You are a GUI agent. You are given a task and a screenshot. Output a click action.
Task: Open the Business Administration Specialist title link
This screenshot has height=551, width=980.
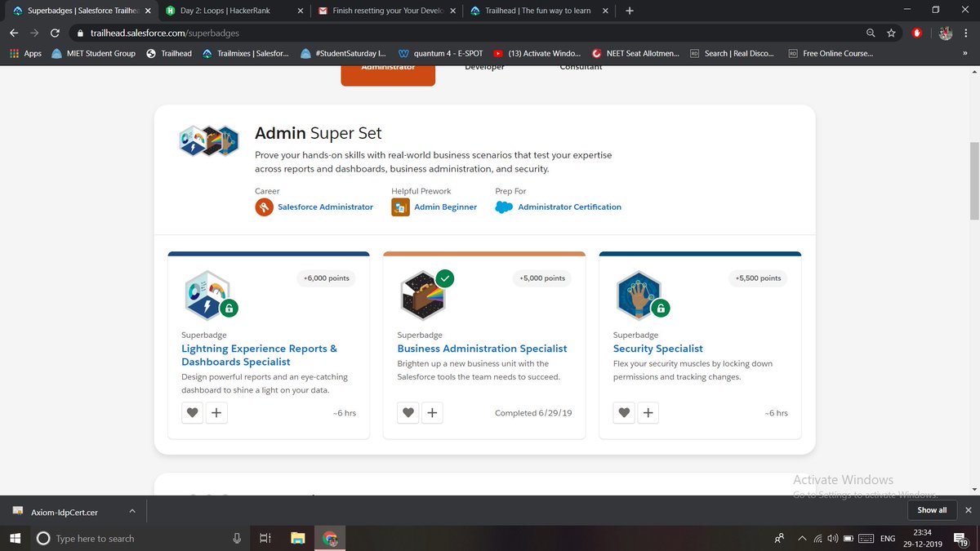tap(482, 349)
